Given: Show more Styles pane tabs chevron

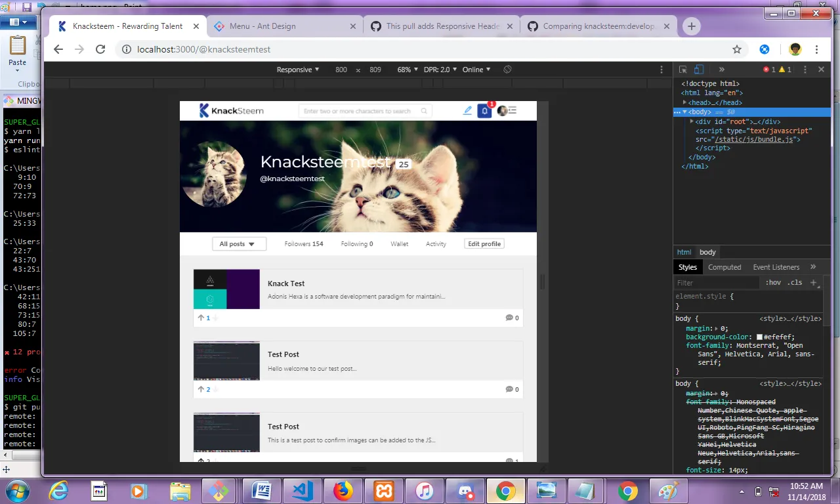Looking at the screenshot, I should (813, 267).
